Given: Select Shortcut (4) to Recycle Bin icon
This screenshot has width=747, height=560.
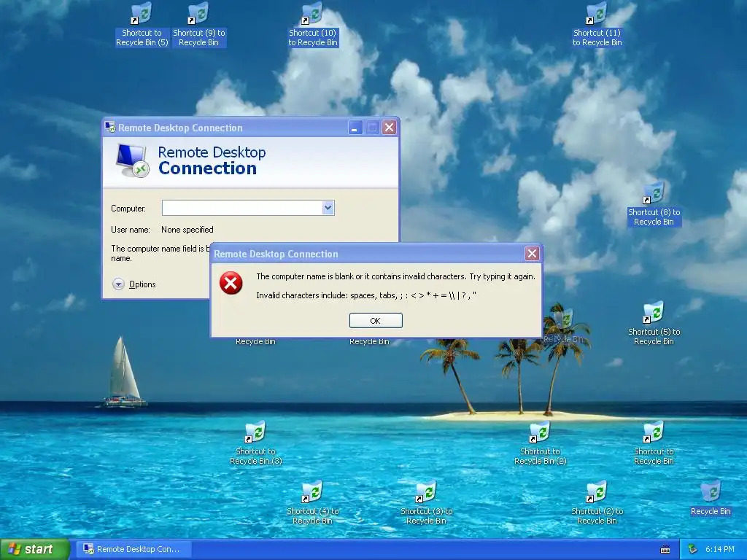Looking at the screenshot, I should point(312,503).
